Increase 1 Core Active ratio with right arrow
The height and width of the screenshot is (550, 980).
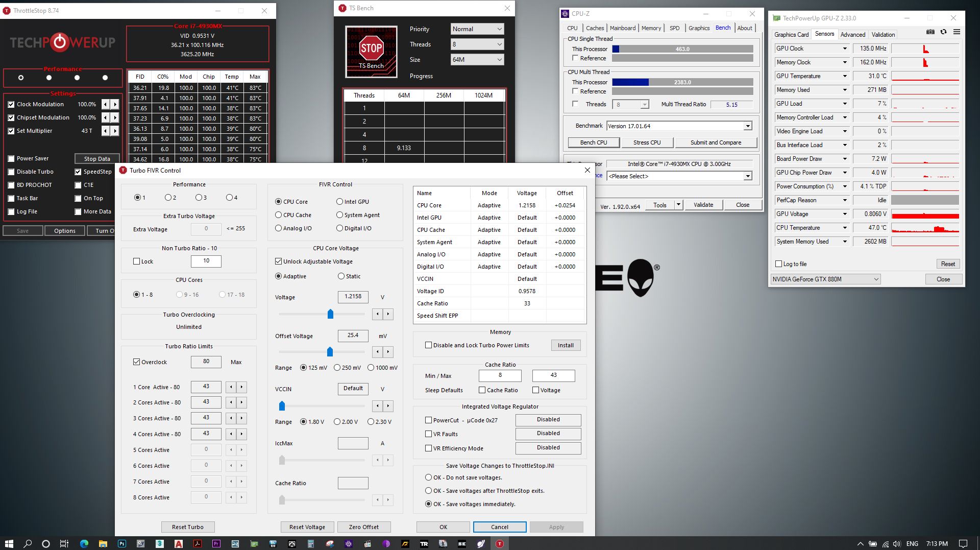pos(242,387)
